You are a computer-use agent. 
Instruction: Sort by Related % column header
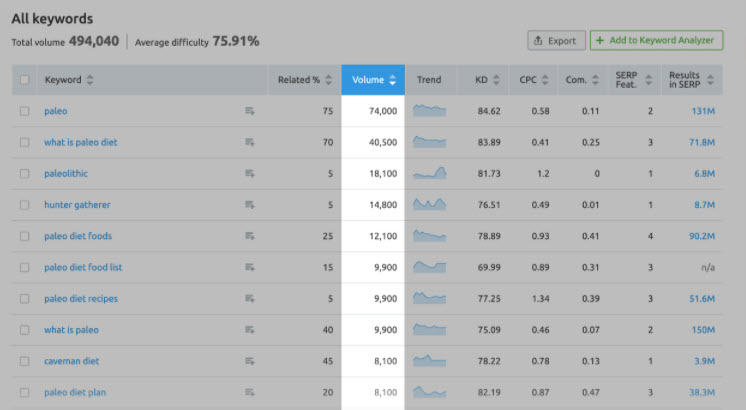click(305, 80)
